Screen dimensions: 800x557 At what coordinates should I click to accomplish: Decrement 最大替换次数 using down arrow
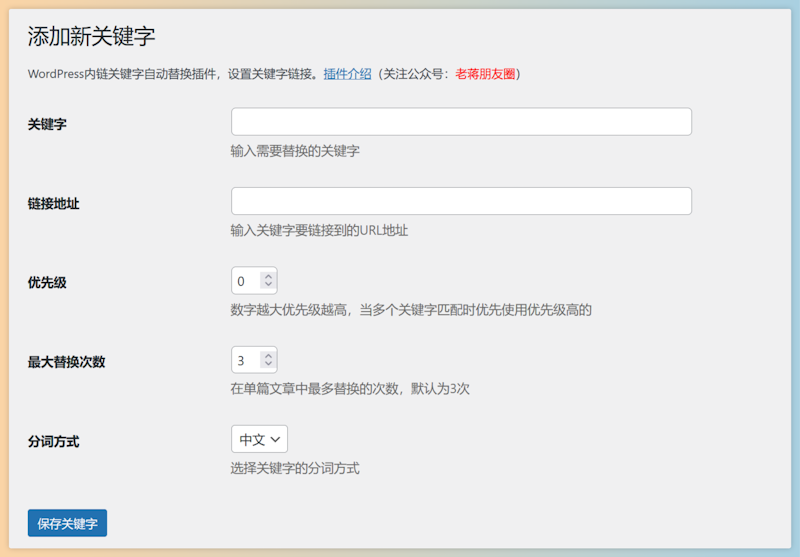[x=268, y=365]
